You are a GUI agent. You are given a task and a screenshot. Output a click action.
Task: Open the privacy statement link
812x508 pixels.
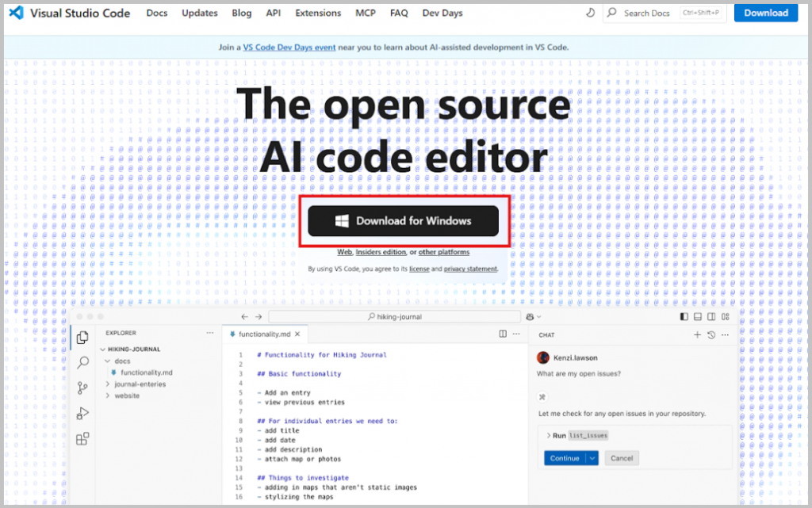point(470,269)
